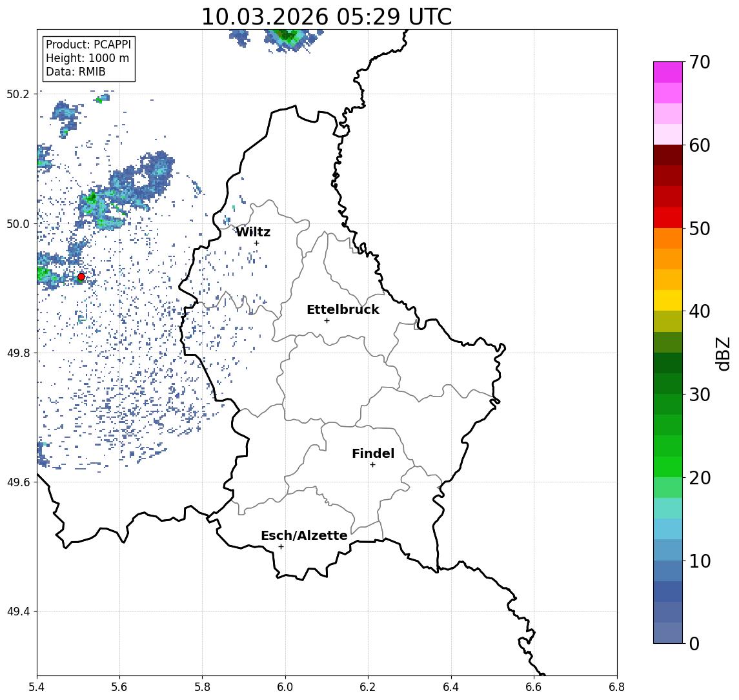This screenshot has height=700, width=739.
Task: Click the Height: 1000 m text
Action: click(87, 58)
